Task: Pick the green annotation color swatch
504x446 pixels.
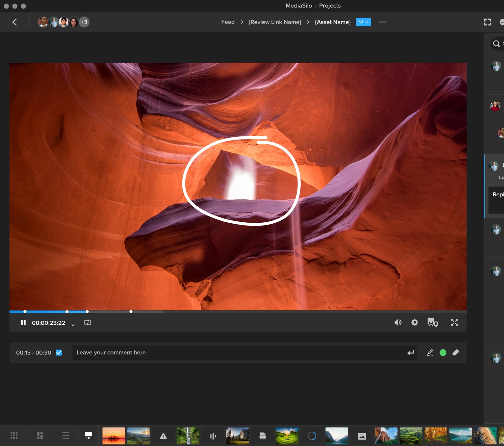Action: pos(443,353)
